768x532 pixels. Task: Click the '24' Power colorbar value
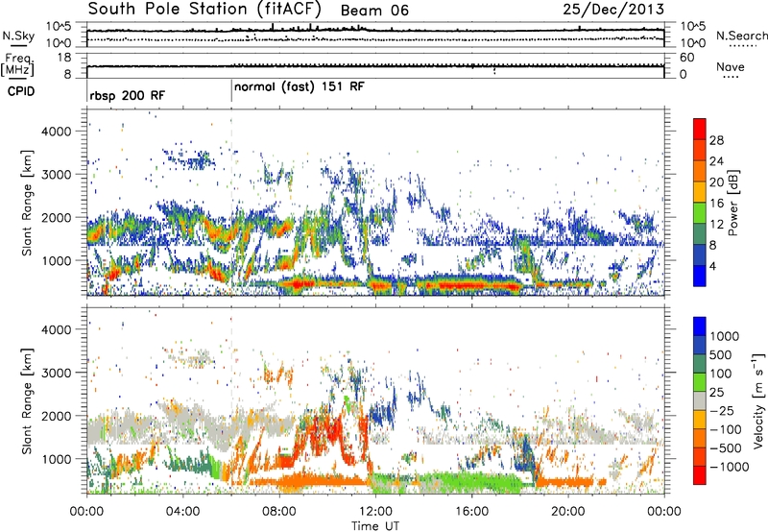(x=716, y=161)
